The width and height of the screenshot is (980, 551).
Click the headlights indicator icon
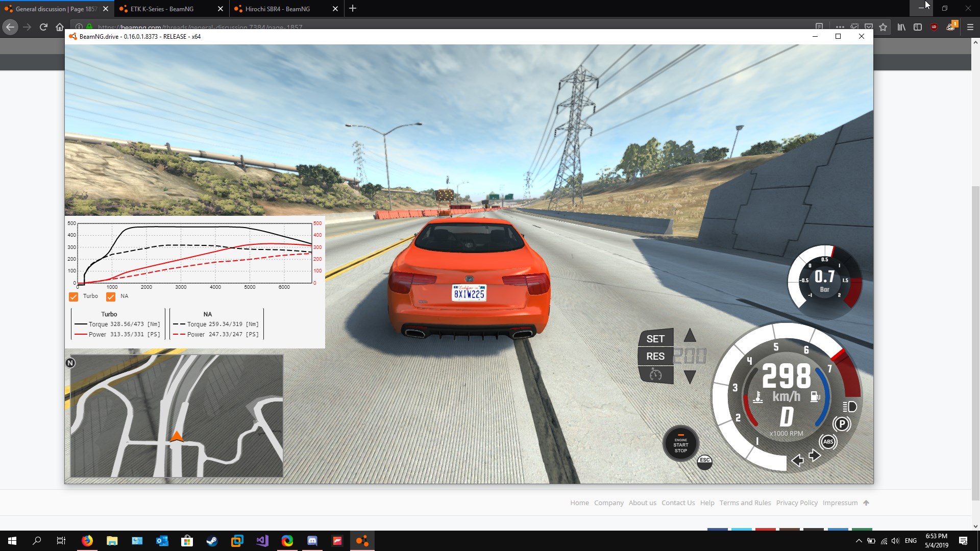[x=849, y=407]
